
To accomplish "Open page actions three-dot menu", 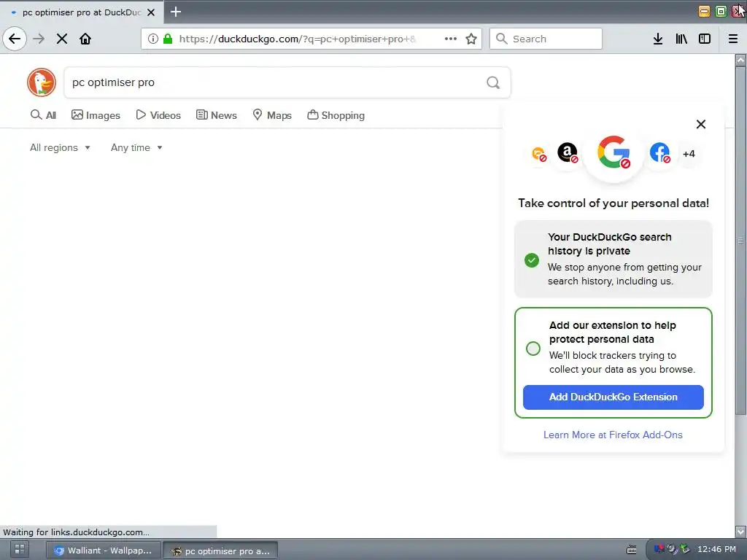I will pyautogui.click(x=451, y=39).
